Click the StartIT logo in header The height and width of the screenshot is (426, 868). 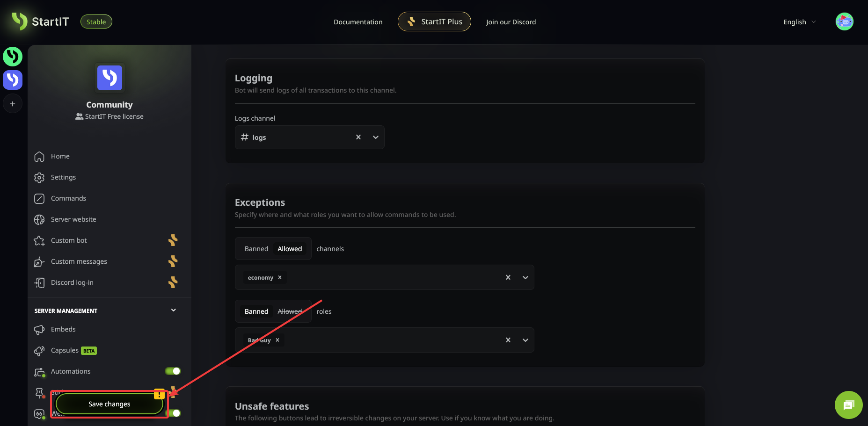pyautogui.click(x=40, y=22)
